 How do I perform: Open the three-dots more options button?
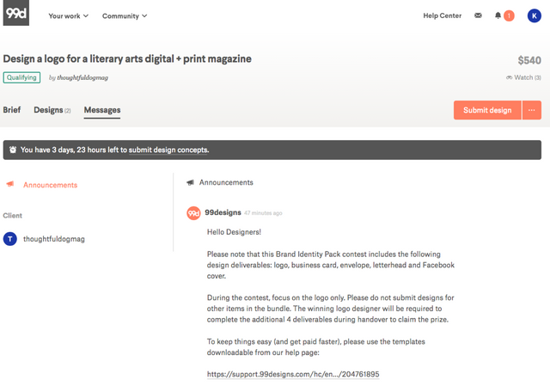532,110
